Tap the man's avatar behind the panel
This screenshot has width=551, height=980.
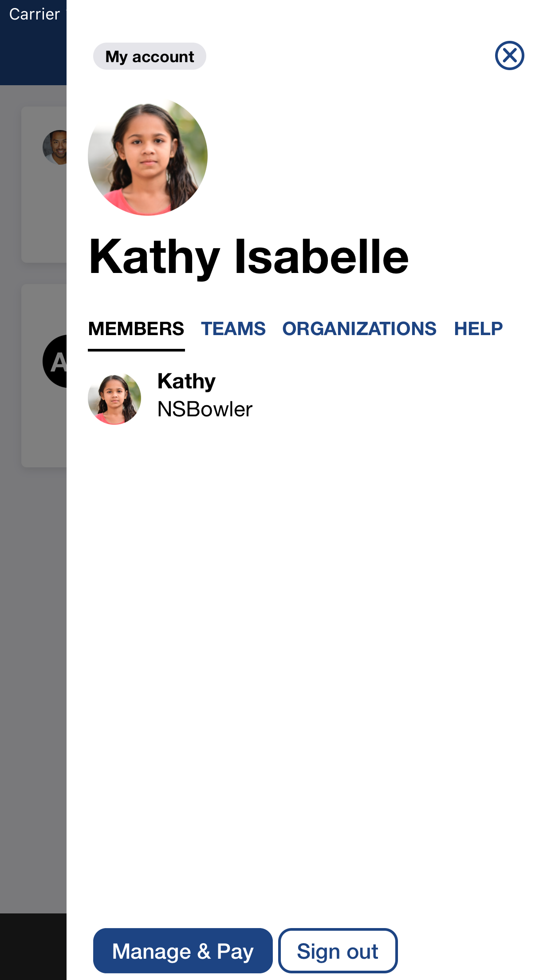coord(55,147)
